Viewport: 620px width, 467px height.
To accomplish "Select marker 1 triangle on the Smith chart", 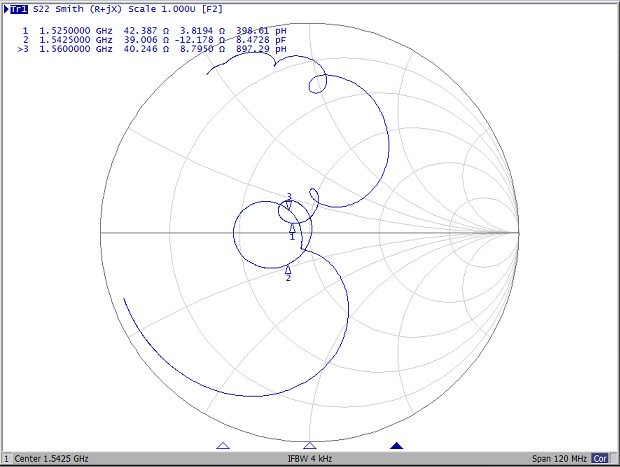I will click(x=292, y=228).
